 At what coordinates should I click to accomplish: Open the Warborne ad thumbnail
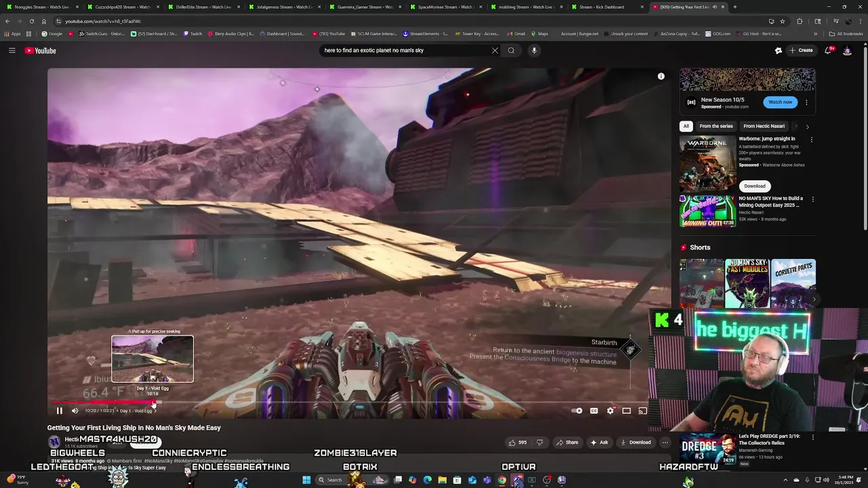click(x=708, y=163)
